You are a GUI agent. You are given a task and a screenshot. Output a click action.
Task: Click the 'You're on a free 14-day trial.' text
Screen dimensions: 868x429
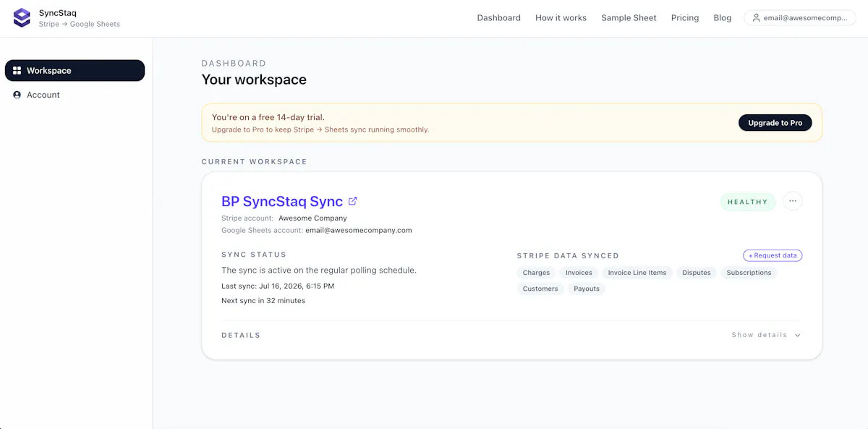[x=268, y=117]
